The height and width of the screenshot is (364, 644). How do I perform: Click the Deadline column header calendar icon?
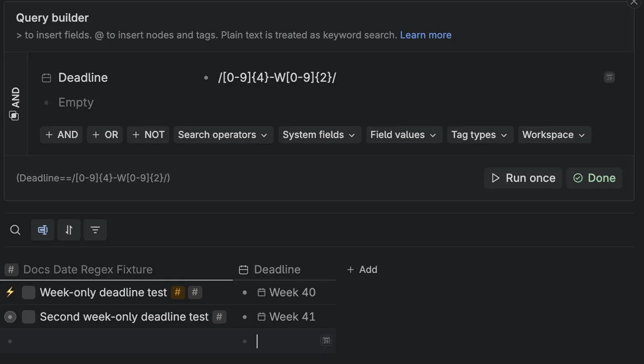(x=244, y=269)
